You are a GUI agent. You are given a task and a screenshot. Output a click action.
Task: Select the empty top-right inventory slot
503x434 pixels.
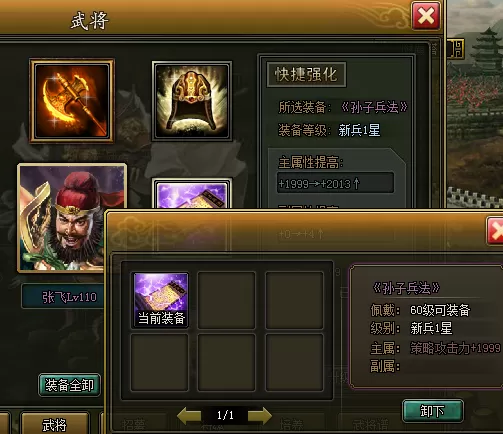(x=294, y=300)
